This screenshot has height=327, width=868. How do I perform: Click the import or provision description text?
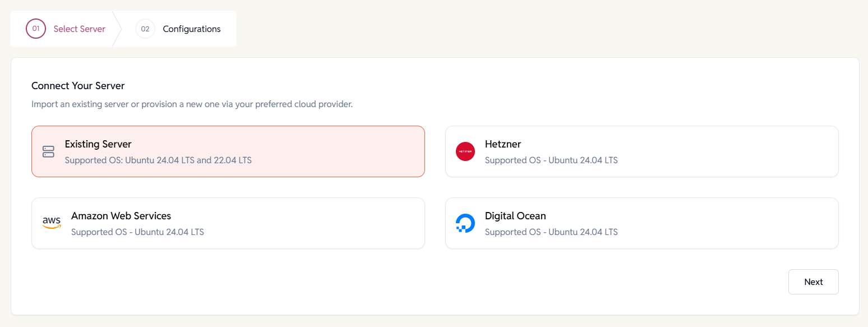click(192, 104)
